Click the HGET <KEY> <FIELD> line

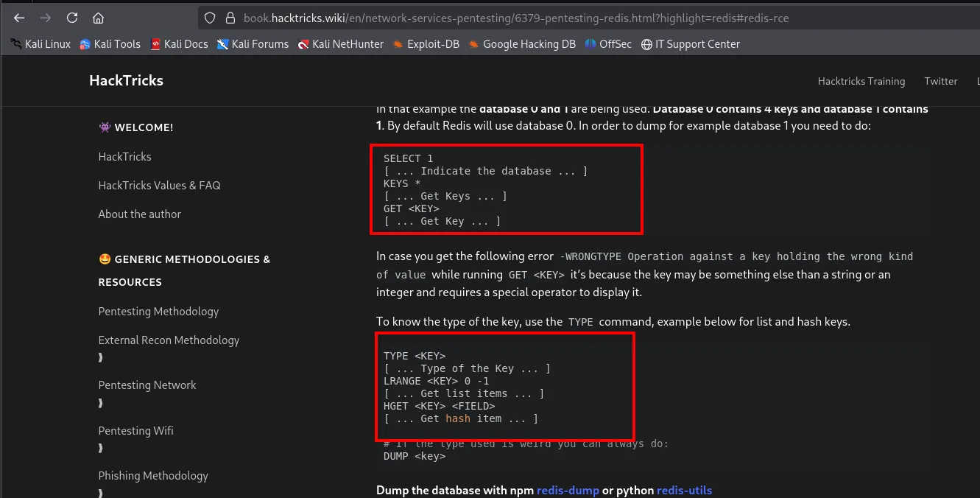[x=439, y=406]
